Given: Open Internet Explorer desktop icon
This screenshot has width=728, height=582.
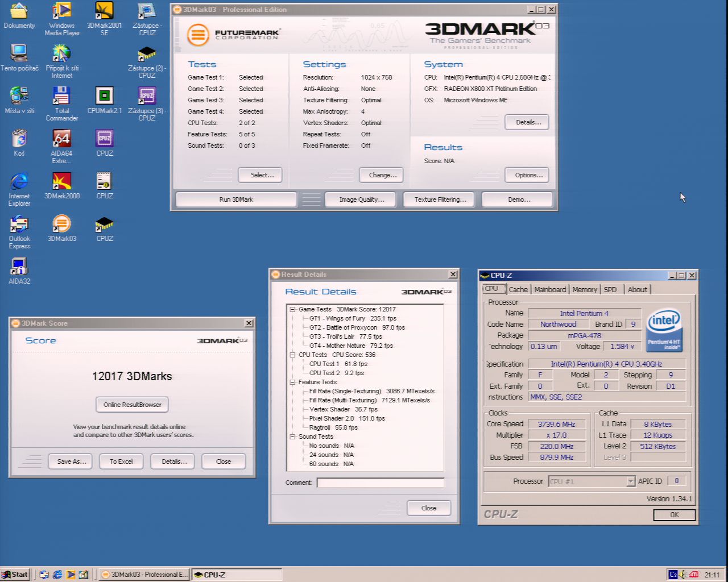Looking at the screenshot, I should (19, 189).
